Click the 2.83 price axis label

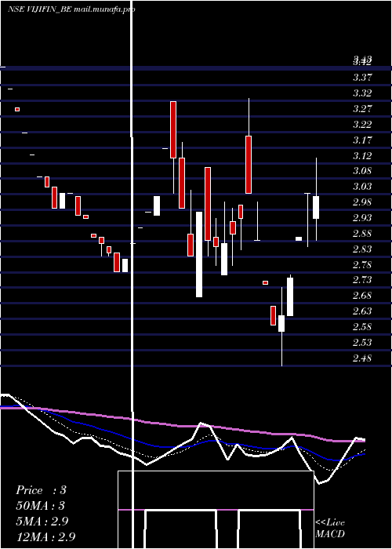click(x=362, y=249)
